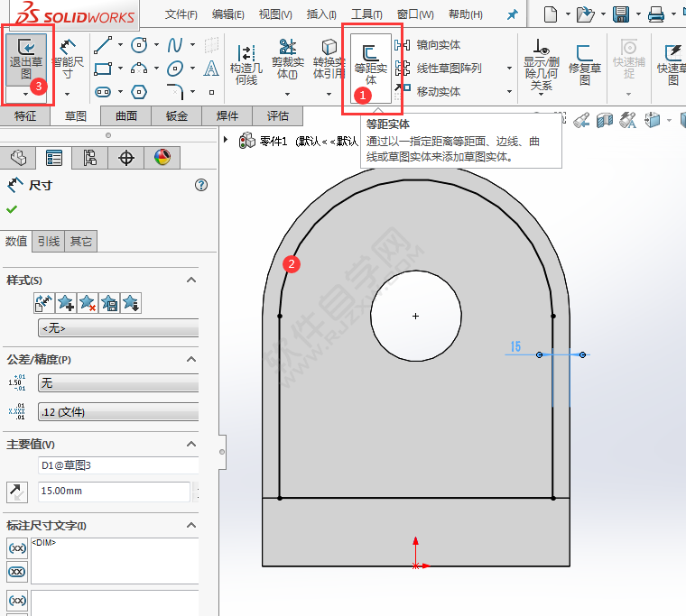Screen dimensions: 686x616
Task: Click the Print icon in title toolbar
Action: pyautogui.click(x=656, y=14)
